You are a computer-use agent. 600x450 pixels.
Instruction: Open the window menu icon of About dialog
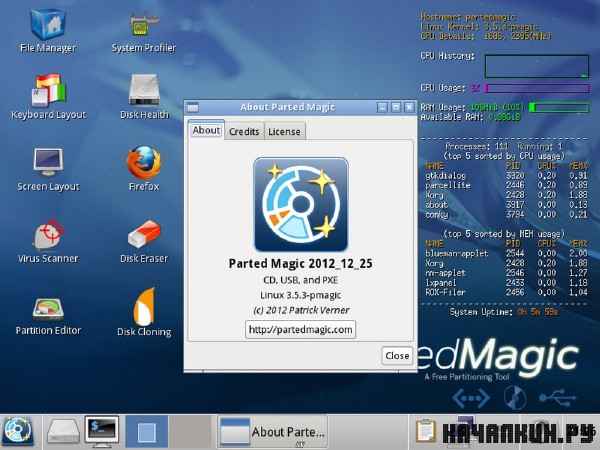(x=193, y=108)
